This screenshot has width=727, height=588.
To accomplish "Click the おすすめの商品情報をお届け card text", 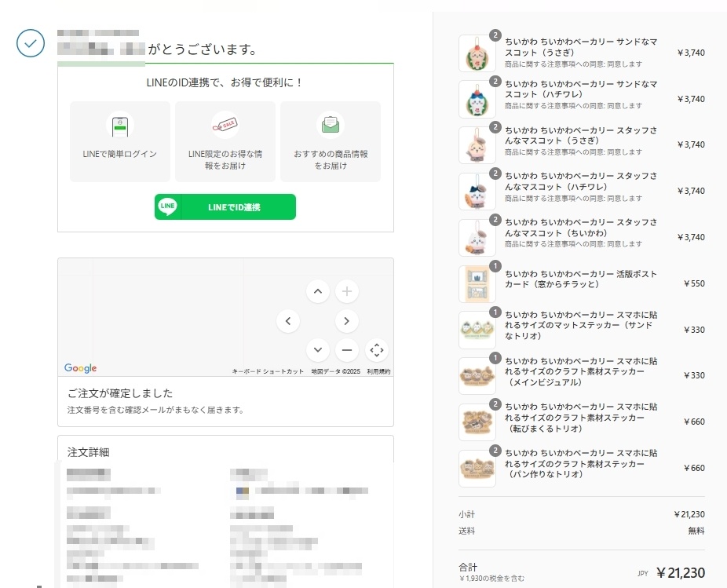I will coord(331,159).
